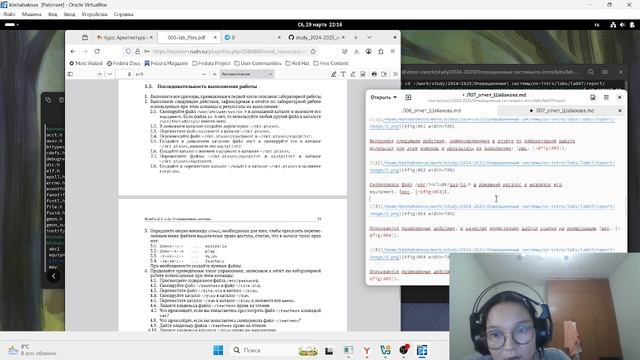
Task: Open the Firefox hamburger menu
Action: coord(393,51)
